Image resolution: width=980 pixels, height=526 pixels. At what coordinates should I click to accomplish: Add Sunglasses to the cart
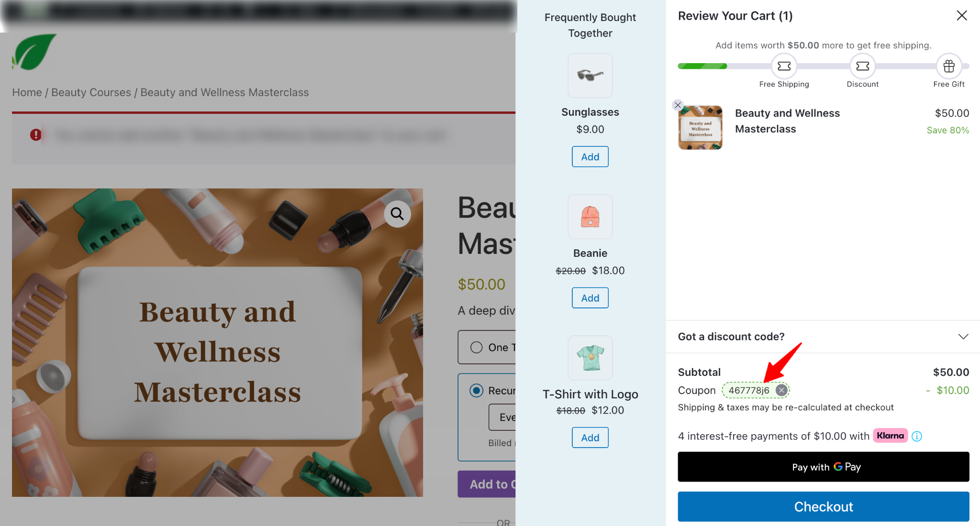tap(590, 157)
